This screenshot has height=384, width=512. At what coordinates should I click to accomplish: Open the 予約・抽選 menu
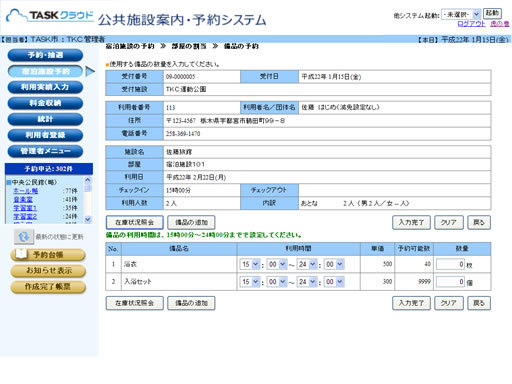tap(45, 55)
